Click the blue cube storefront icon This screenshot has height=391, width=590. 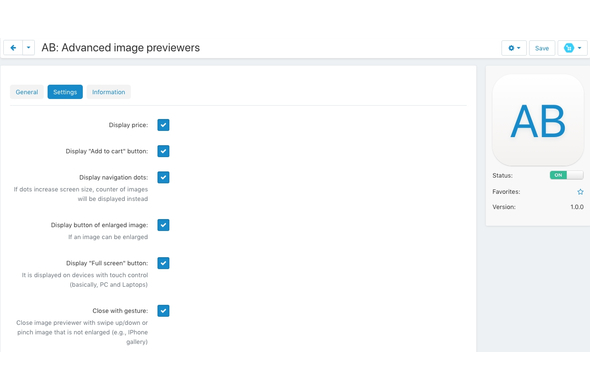tap(569, 48)
